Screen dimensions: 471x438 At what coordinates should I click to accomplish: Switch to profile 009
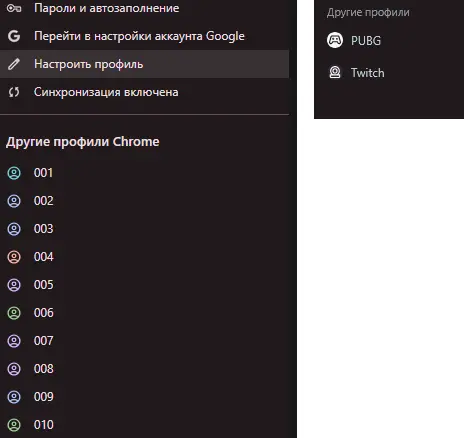pyautogui.click(x=144, y=397)
